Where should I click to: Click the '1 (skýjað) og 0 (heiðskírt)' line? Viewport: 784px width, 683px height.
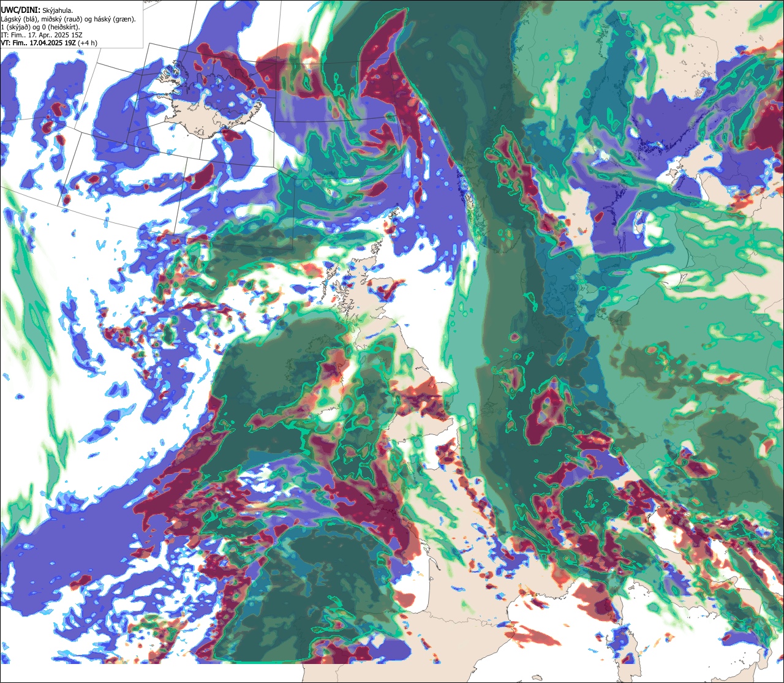point(40,27)
